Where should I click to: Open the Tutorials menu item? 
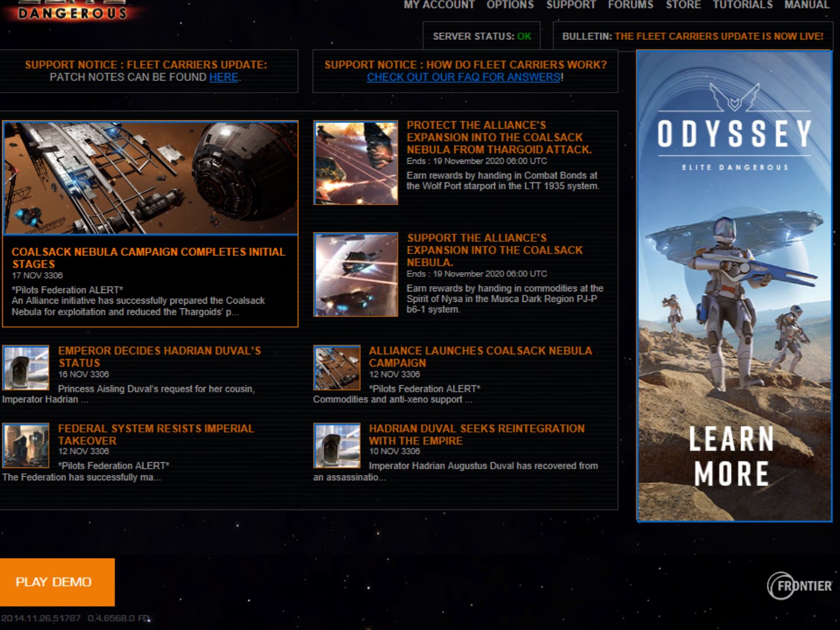pos(743,5)
